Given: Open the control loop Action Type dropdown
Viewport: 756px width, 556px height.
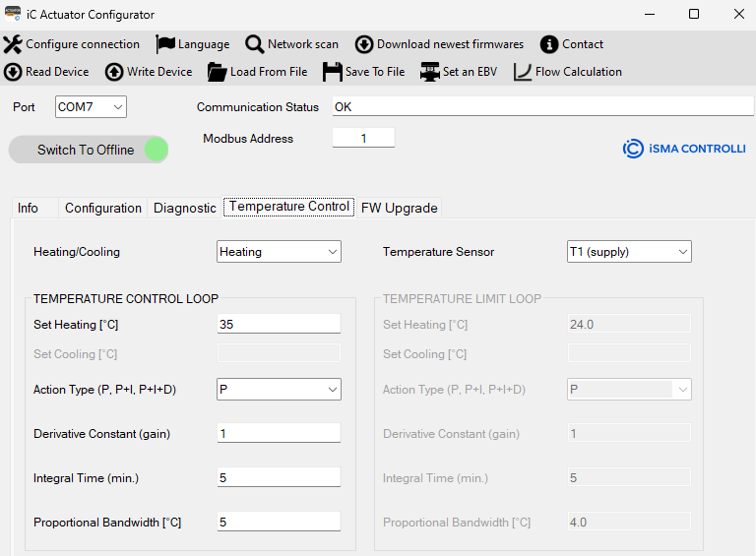Looking at the screenshot, I should 279,390.
